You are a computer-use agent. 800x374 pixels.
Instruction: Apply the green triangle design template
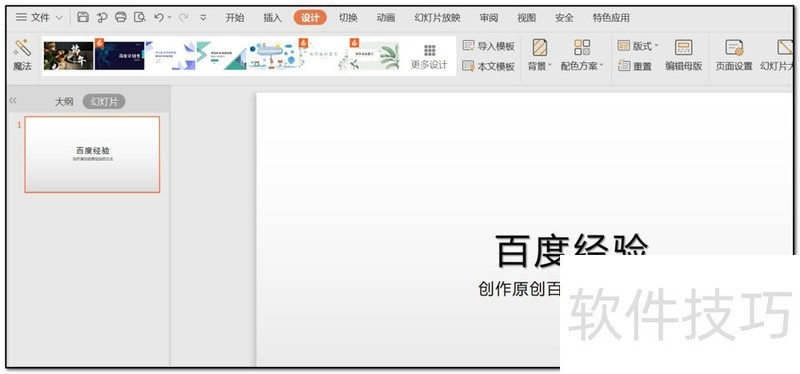tap(222, 56)
